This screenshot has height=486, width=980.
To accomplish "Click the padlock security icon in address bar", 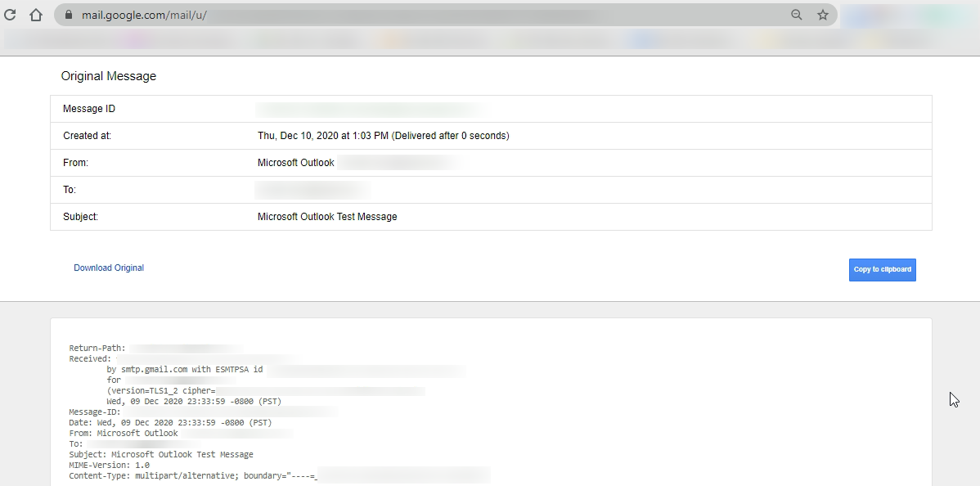I will [x=71, y=14].
